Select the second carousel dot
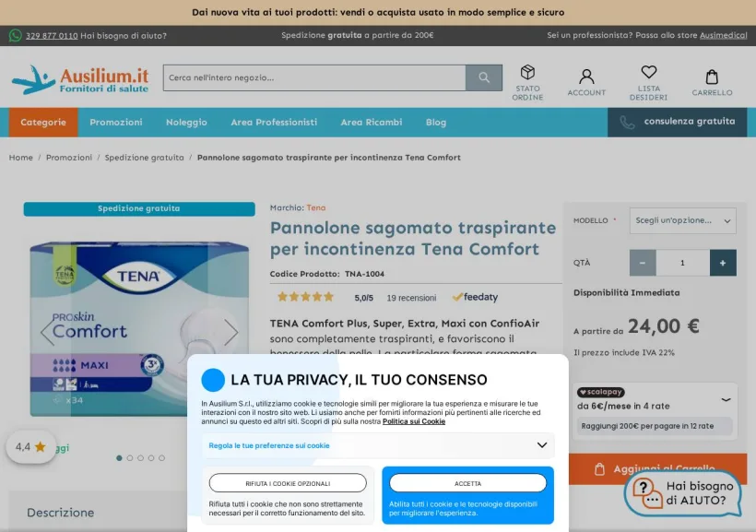Screen dimensions: 756x532 point(130,457)
